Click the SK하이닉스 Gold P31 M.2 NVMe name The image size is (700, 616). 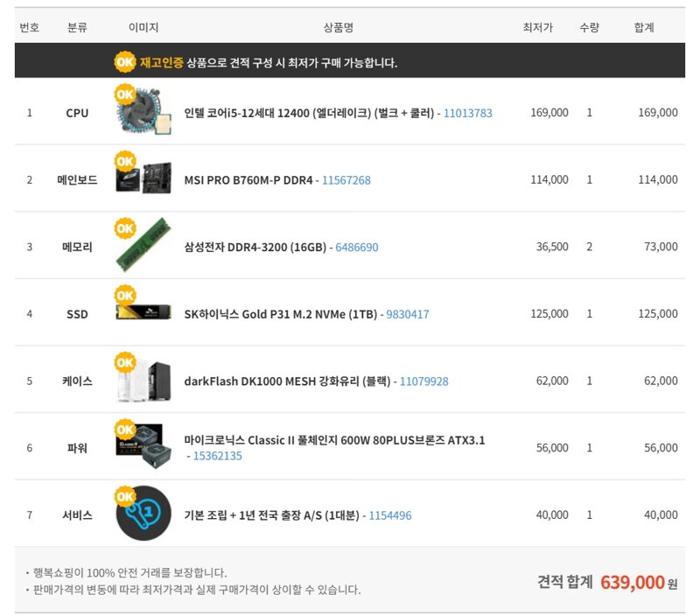coord(281,314)
